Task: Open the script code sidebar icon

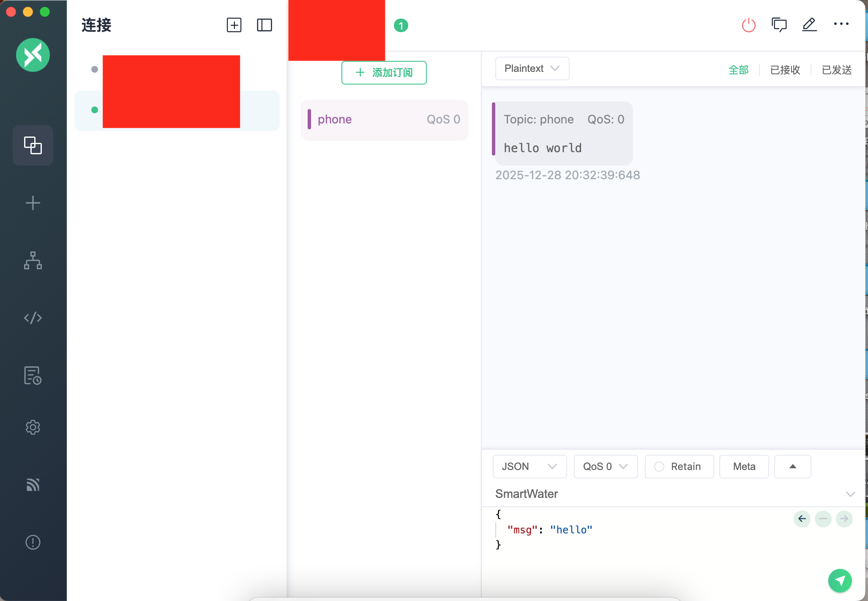Action: point(33,318)
